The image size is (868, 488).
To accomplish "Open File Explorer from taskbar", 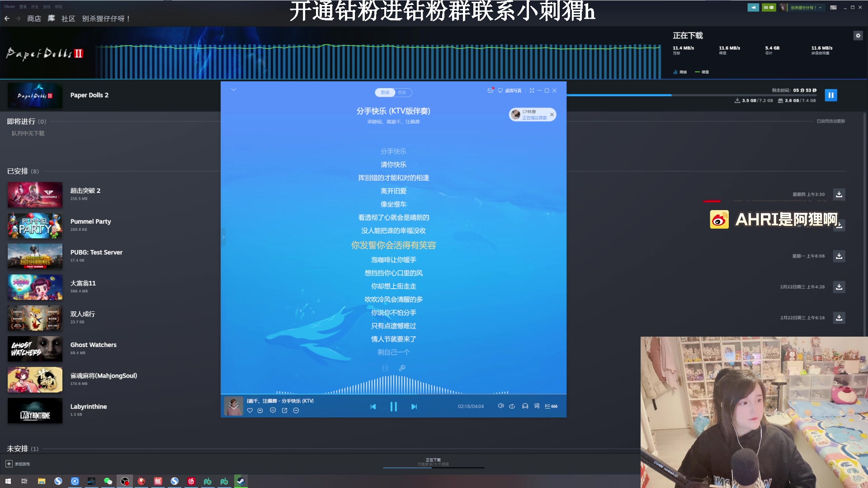I will tap(41, 481).
